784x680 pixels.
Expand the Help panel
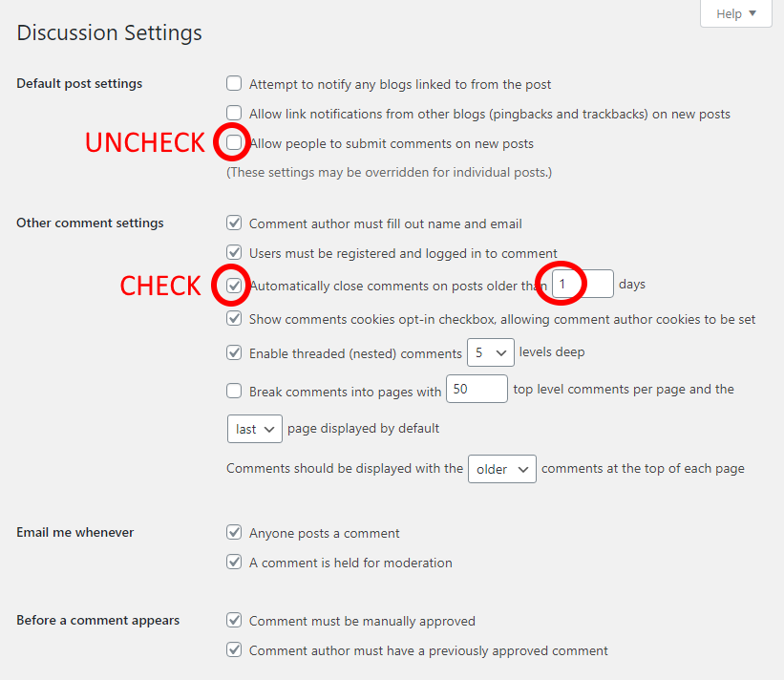click(x=735, y=13)
